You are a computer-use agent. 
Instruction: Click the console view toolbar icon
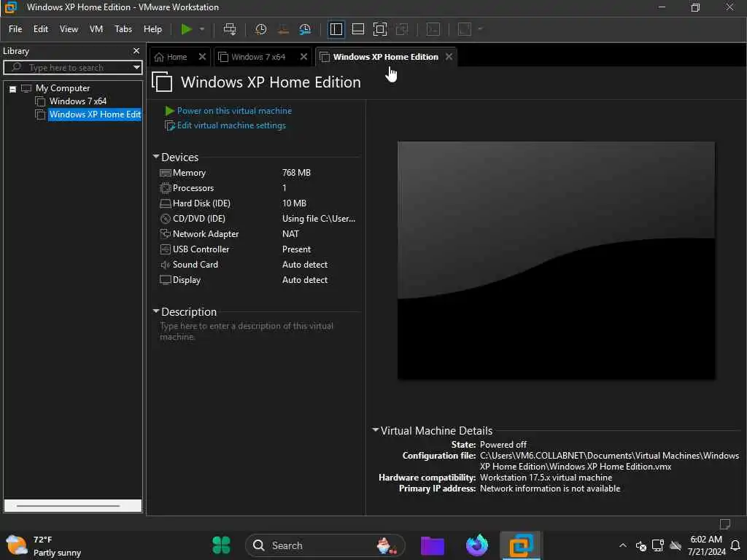(433, 29)
